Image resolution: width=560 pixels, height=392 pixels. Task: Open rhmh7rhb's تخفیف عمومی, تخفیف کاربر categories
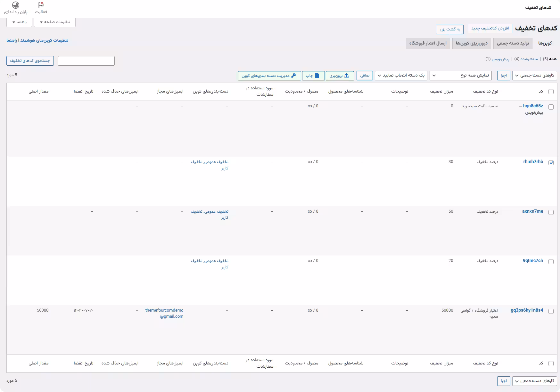tap(210, 165)
